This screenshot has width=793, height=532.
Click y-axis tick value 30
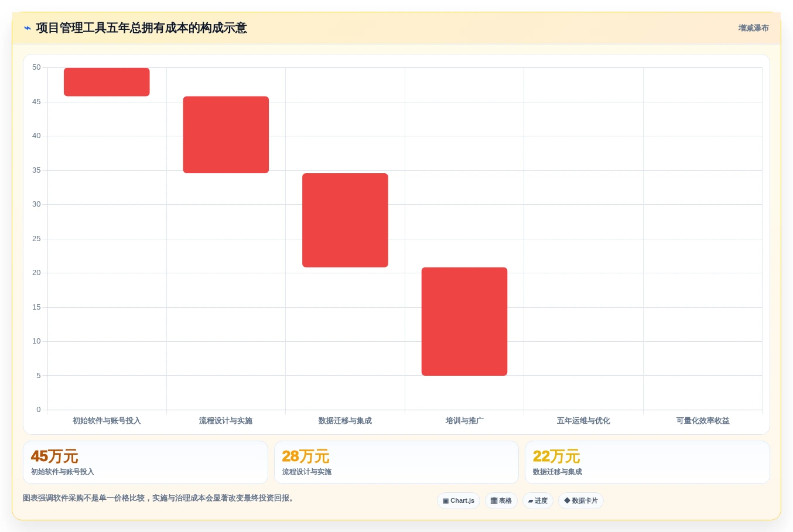click(x=36, y=204)
